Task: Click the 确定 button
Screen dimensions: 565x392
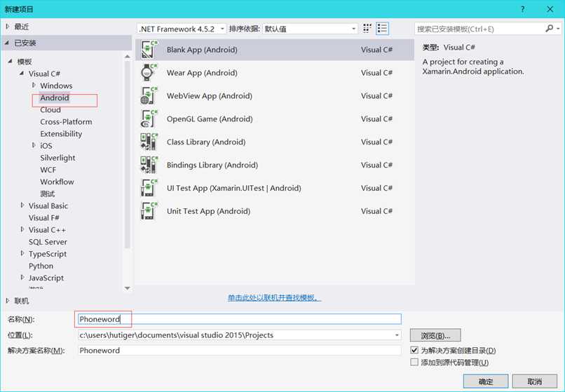Action: [x=485, y=381]
